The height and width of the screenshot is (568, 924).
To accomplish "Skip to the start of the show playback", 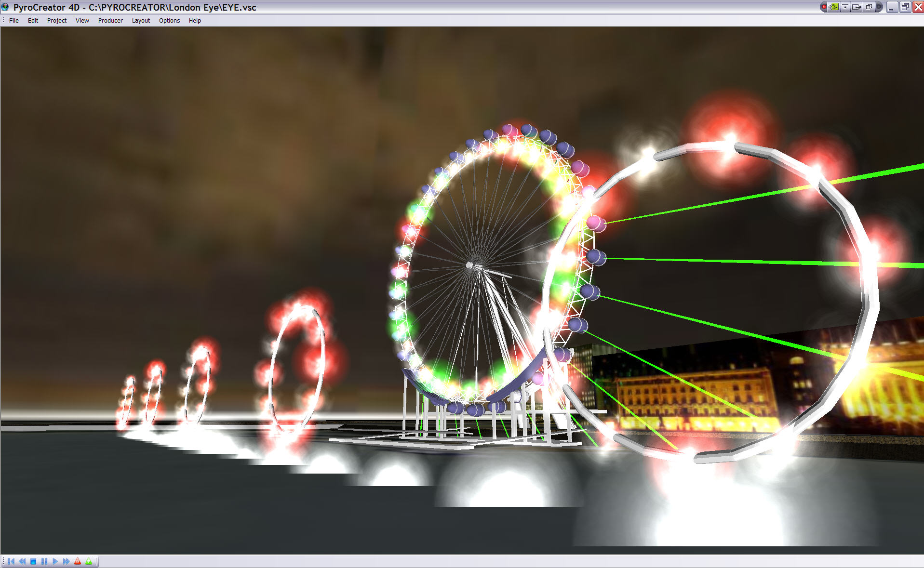I will [11, 561].
